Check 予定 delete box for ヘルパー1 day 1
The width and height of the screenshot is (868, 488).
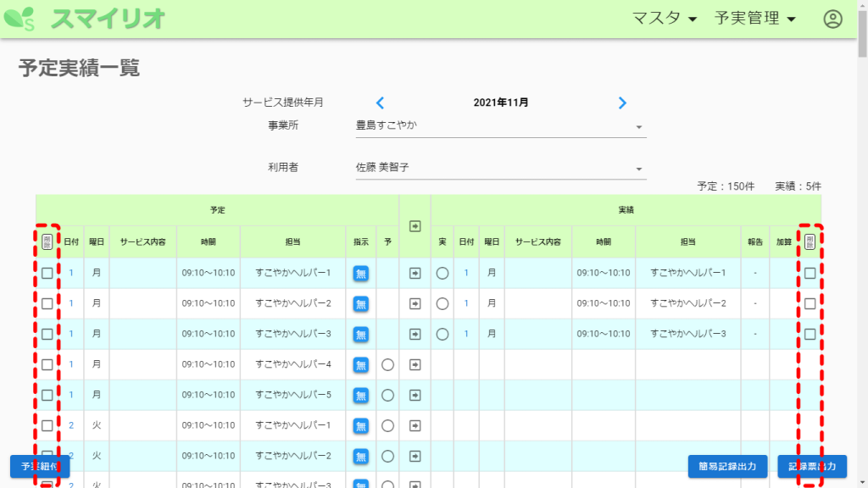pos(47,274)
